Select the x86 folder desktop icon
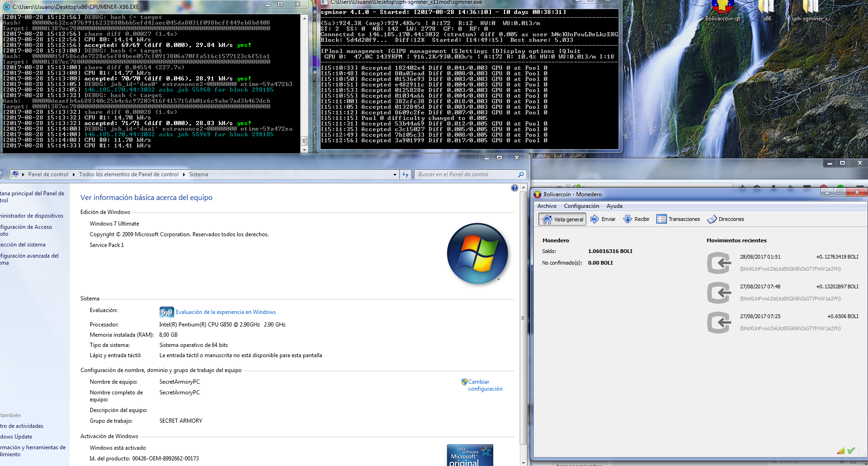The width and height of the screenshot is (868, 466). pos(767,11)
